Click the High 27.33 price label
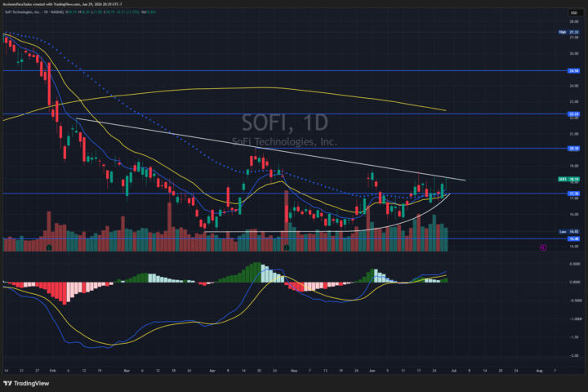The image size is (588, 392). (569, 33)
